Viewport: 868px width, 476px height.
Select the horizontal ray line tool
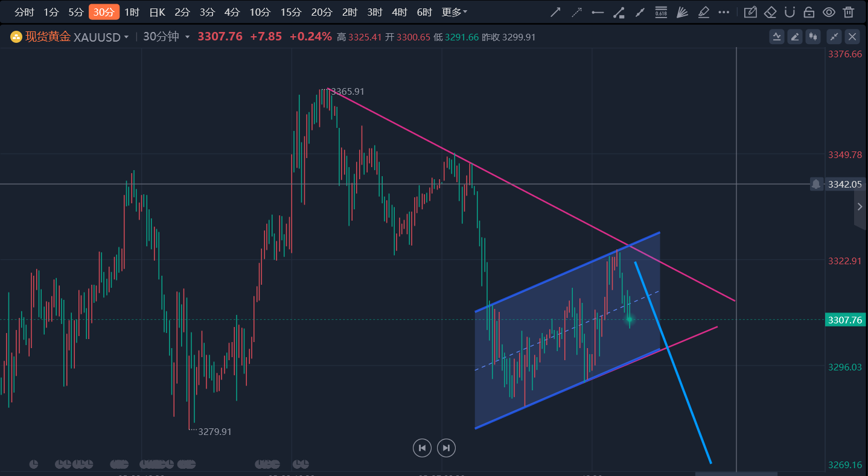point(598,12)
